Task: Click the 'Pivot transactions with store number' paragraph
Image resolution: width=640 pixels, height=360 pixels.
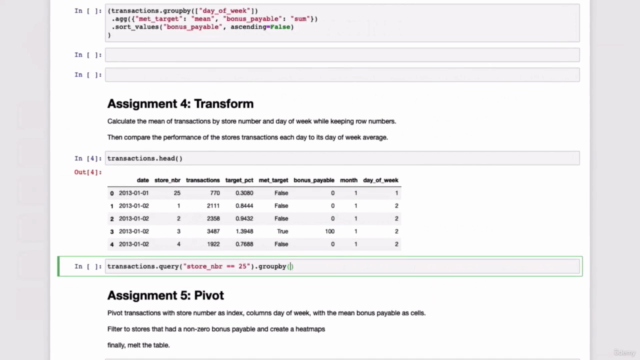Action: 266,313
